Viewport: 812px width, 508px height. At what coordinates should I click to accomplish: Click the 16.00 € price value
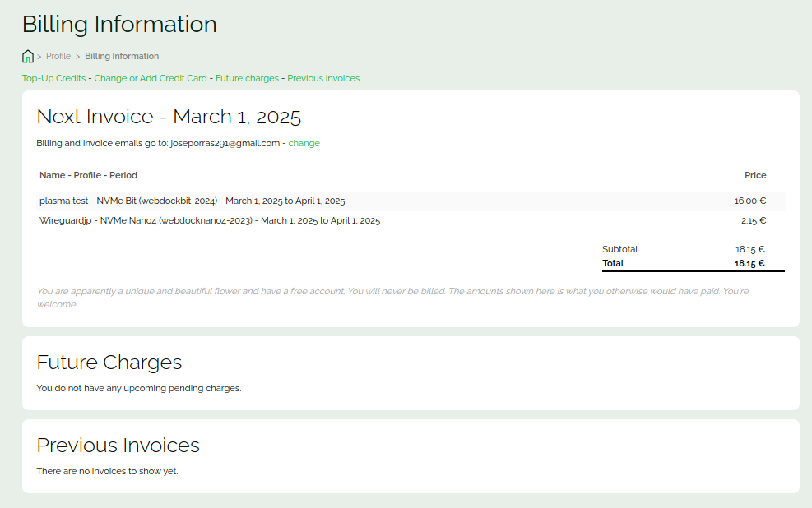[749, 201]
